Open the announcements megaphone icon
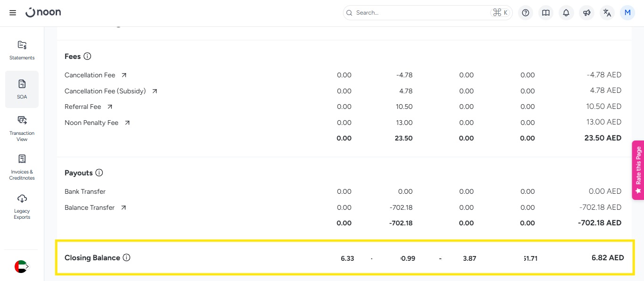The height and width of the screenshot is (281, 644). point(586,13)
